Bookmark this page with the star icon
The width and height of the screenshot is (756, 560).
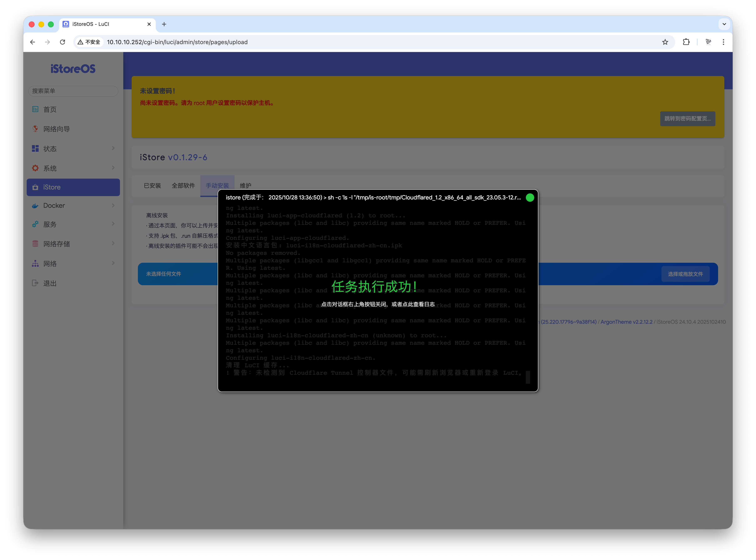pyautogui.click(x=665, y=42)
